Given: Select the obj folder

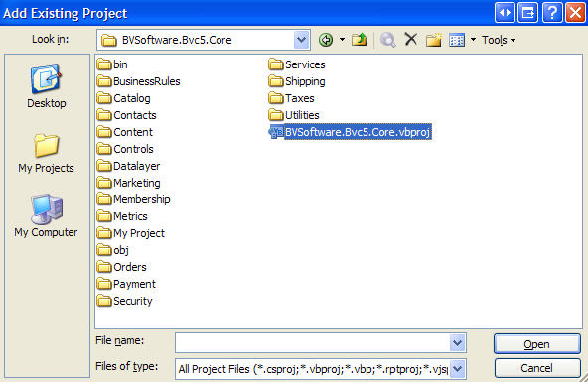Looking at the screenshot, I should point(113,250).
